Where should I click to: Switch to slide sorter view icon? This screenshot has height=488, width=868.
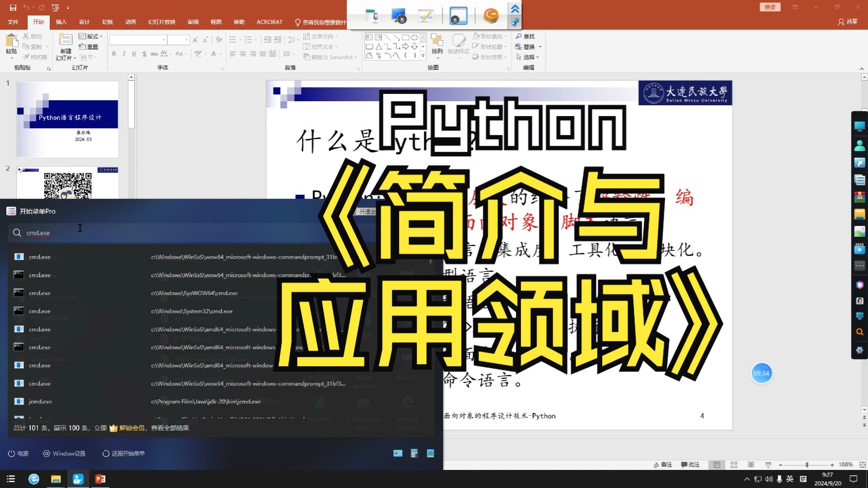tap(734, 465)
